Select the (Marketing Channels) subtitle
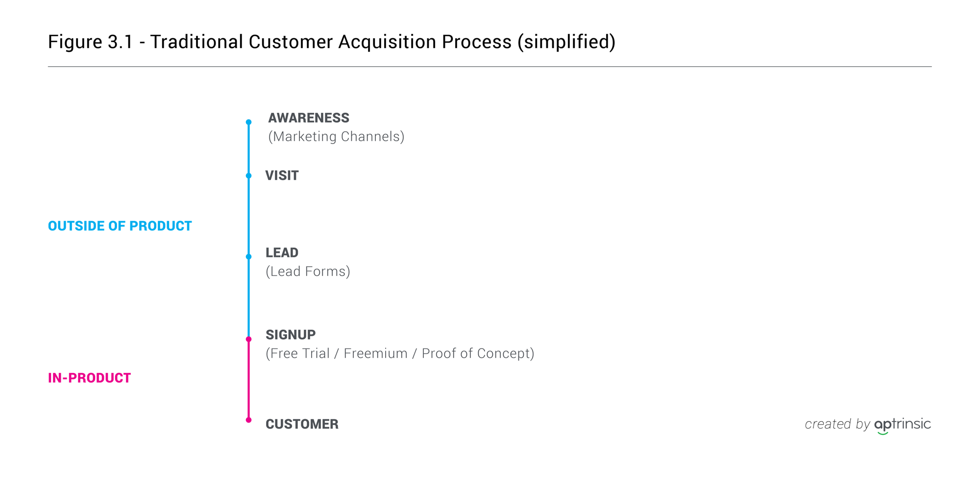The height and width of the screenshot is (477, 980). pyautogui.click(x=336, y=137)
